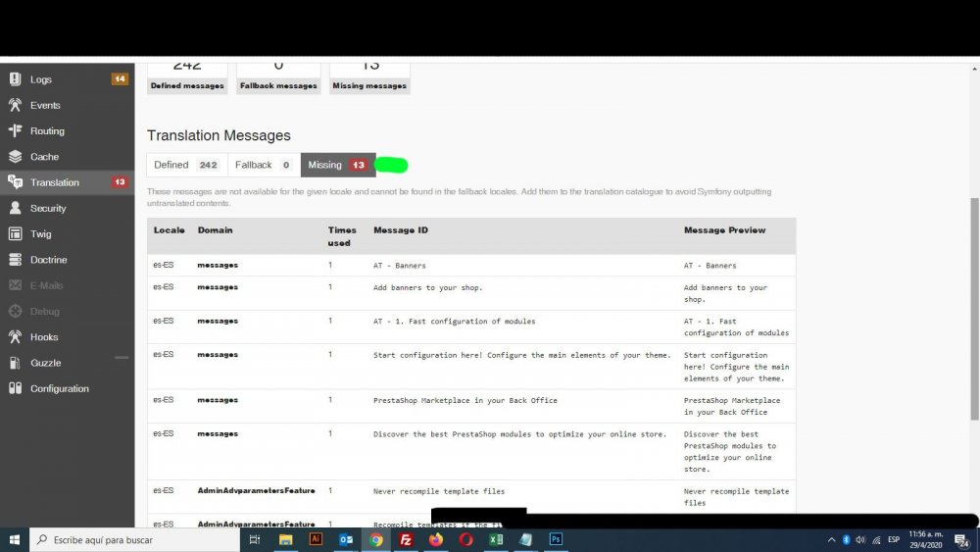Open the Hooks panel icon
The height and width of the screenshot is (552, 980).
point(15,336)
